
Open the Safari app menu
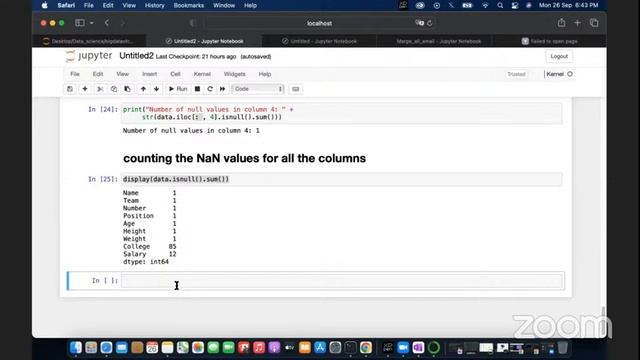point(66,5)
